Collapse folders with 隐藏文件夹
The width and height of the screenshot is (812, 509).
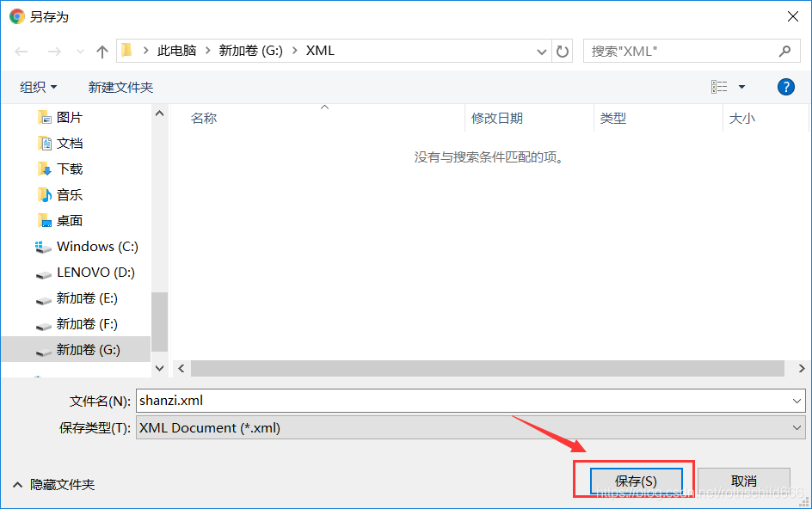[x=54, y=485]
